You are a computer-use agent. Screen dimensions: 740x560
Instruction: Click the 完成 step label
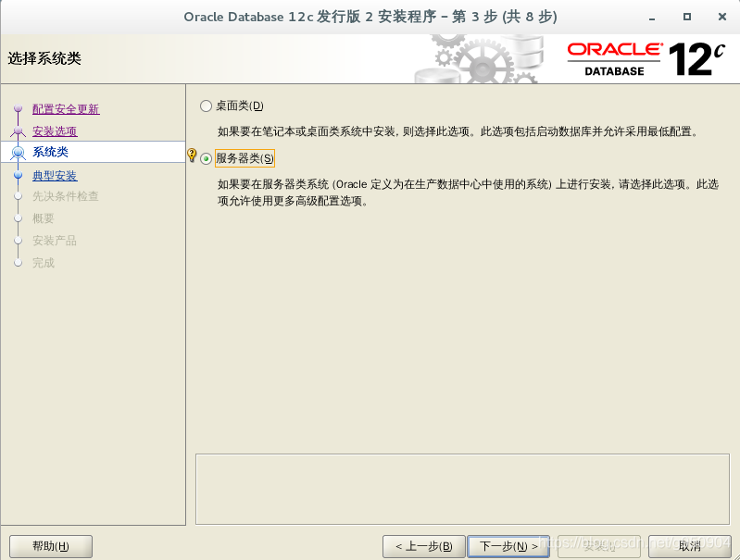click(44, 263)
